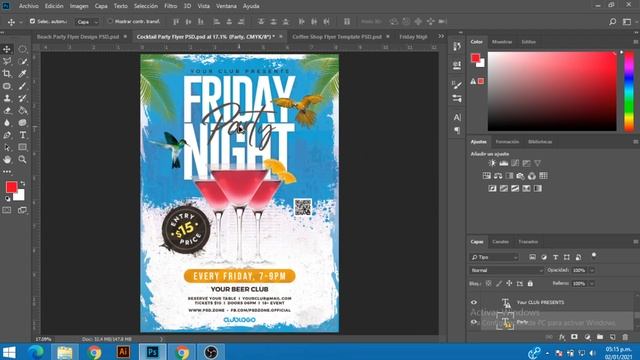
Task: Open the Capa auto-select dropdown
Action: (x=88, y=22)
